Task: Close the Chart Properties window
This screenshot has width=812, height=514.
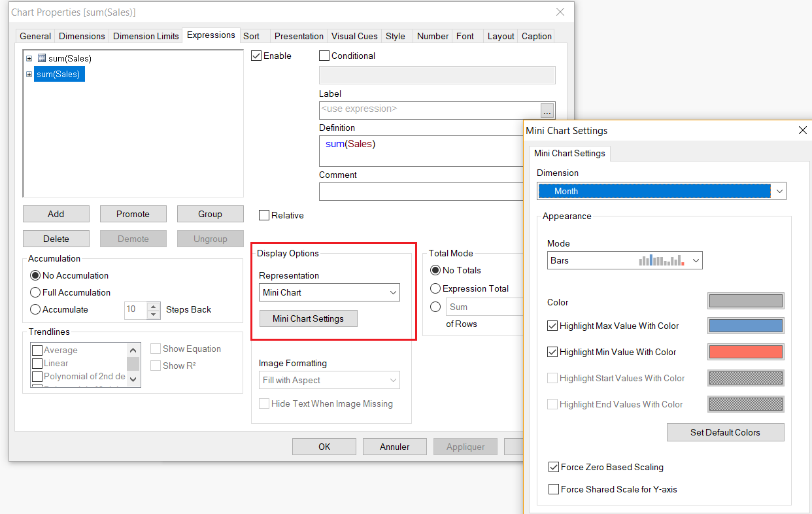Action: [560, 12]
